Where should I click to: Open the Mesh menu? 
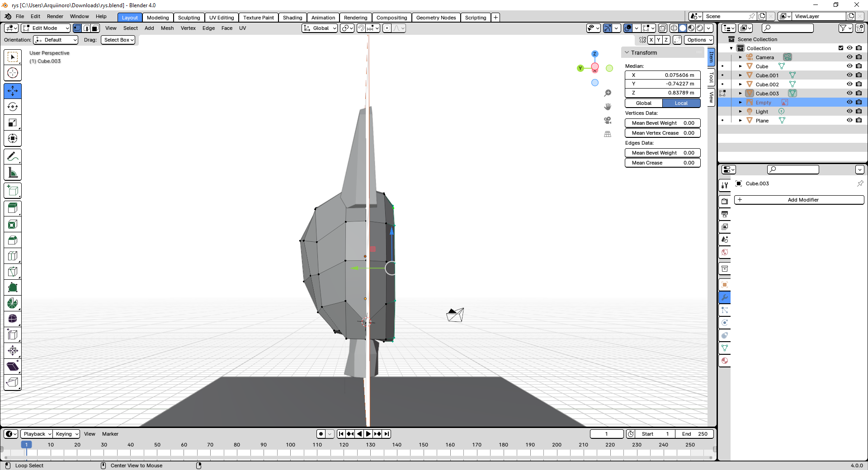coord(167,28)
